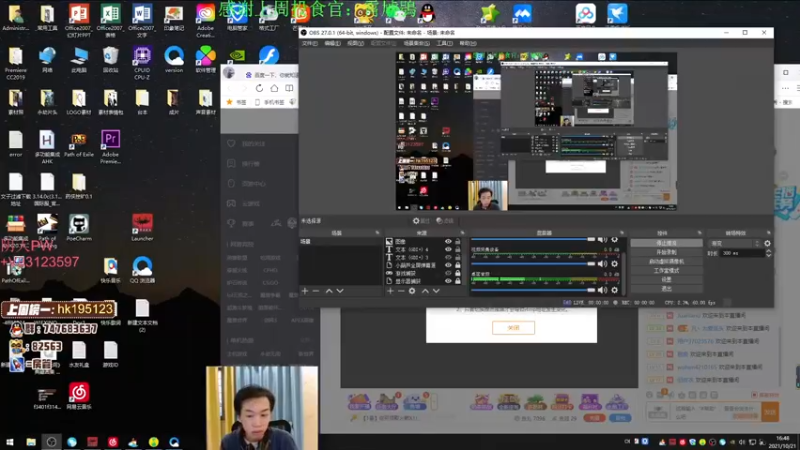Click 工作室模式 studio mode button
The width and height of the screenshot is (800, 450).
pos(666,270)
